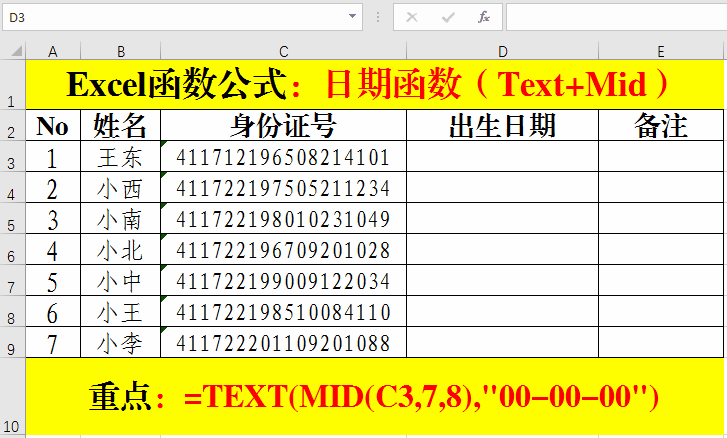Click the '备注' header cell
The image size is (727, 438).
661,125
